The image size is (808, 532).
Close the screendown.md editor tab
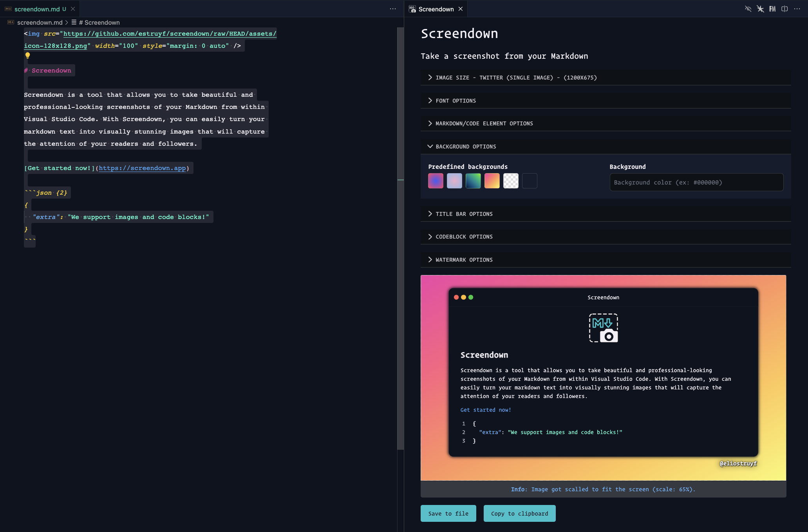(x=73, y=9)
